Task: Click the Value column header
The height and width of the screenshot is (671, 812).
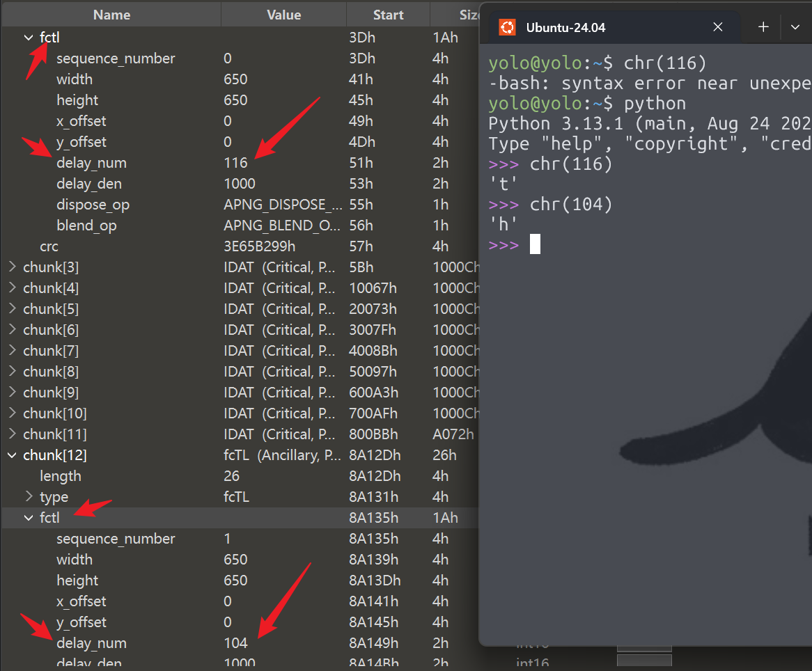Action: click(283, 15)
